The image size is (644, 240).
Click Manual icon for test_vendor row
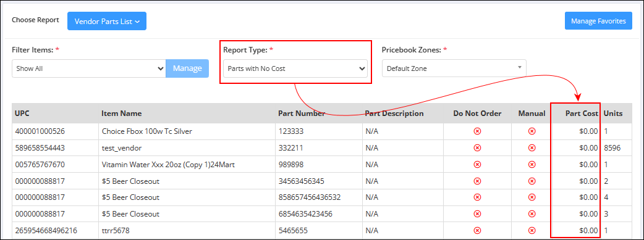coord(532,147)
